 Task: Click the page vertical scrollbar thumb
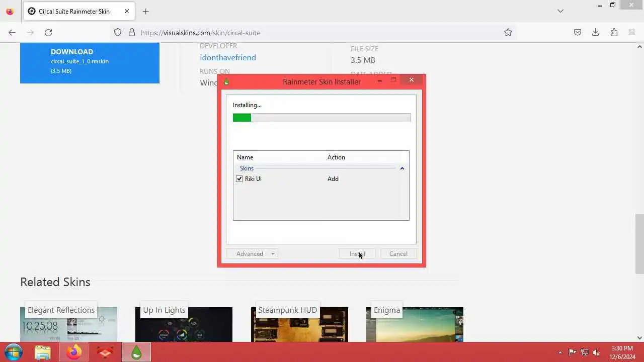click(639, 244)
